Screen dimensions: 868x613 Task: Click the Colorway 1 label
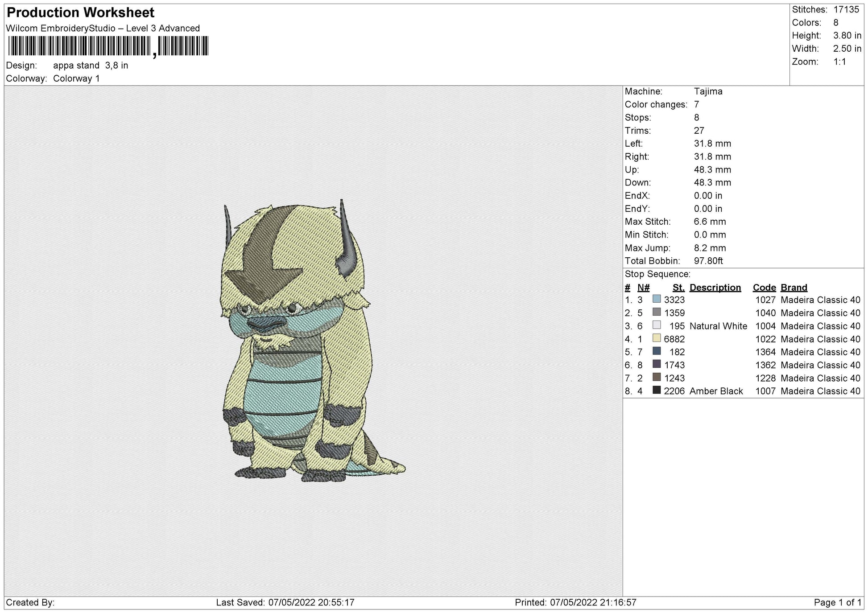pyautogui.click(x=77, y=77)
